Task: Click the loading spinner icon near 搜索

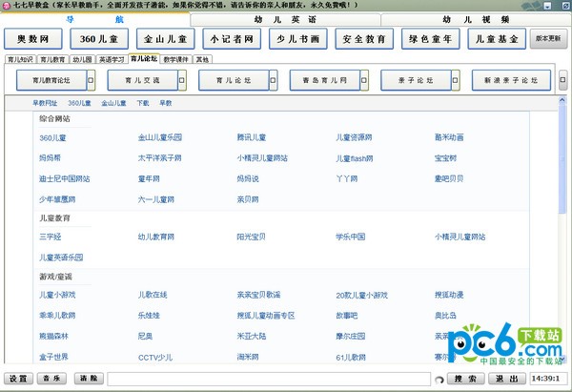Action: click(x=439, y=380)
